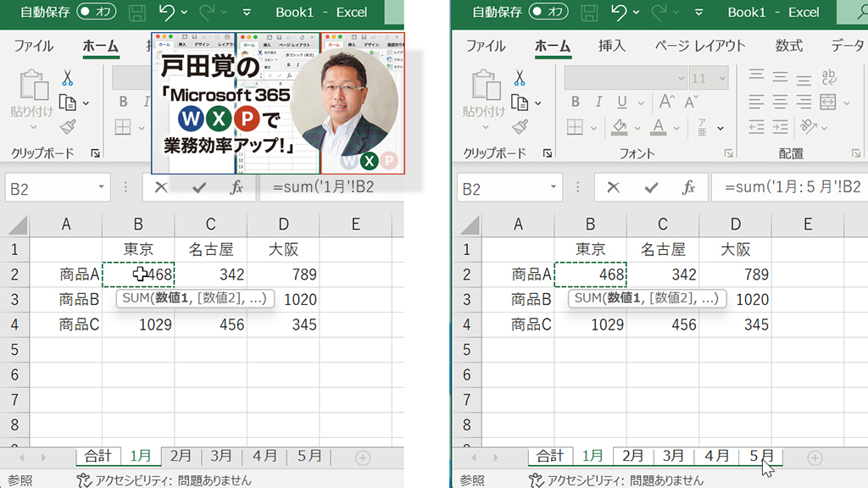Screen dimensions: 868x488
Task: Select ホーム tab in left window
Action: pyautogui.click(x=100, y=46)
